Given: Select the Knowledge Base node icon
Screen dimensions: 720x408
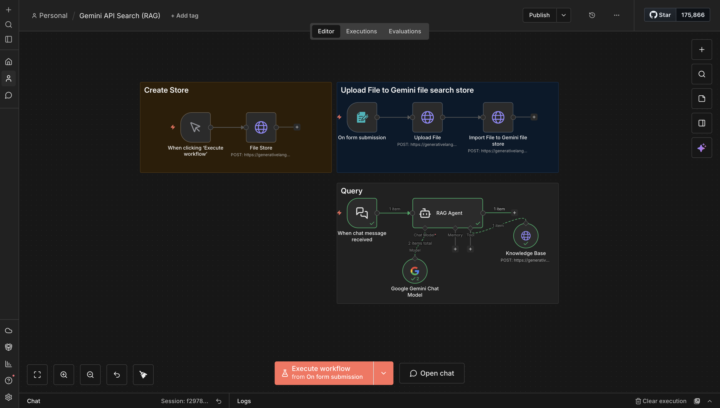Looking at the screenshot, I should (525, 237).
